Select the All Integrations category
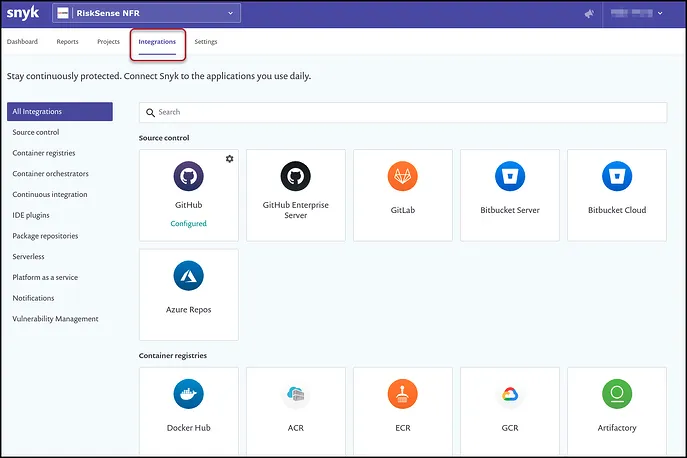This screenshot has width=687, height=458. (60, 111)
